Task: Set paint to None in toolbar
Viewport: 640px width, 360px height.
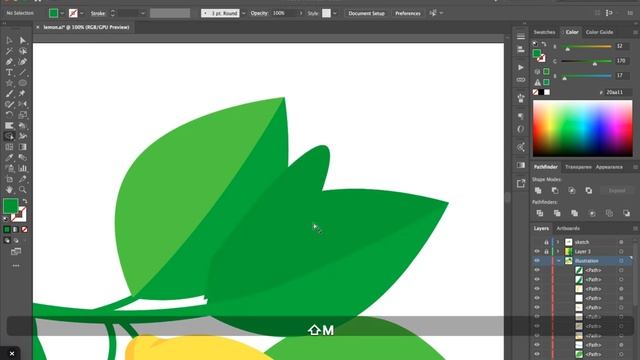Action: click(x=24, y=229)
